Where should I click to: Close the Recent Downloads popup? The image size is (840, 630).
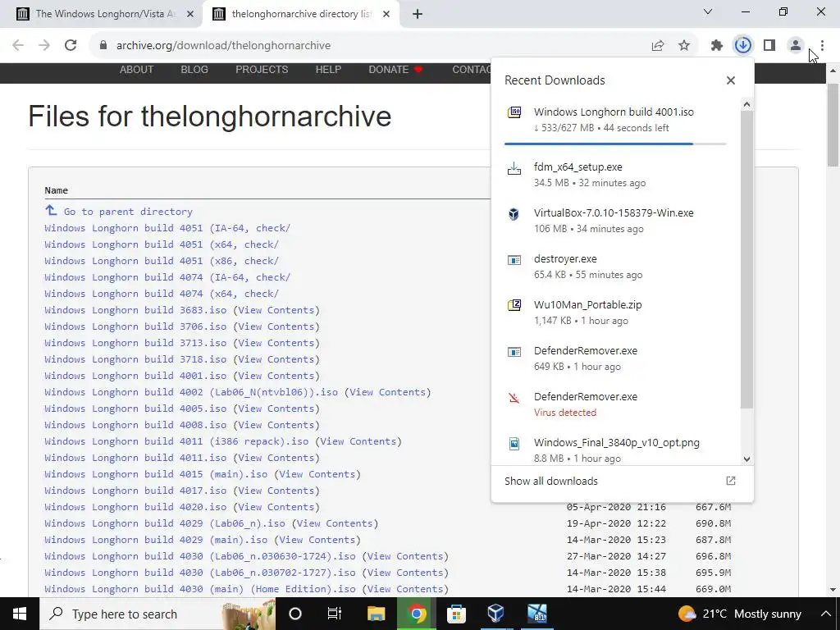(731, 80)
